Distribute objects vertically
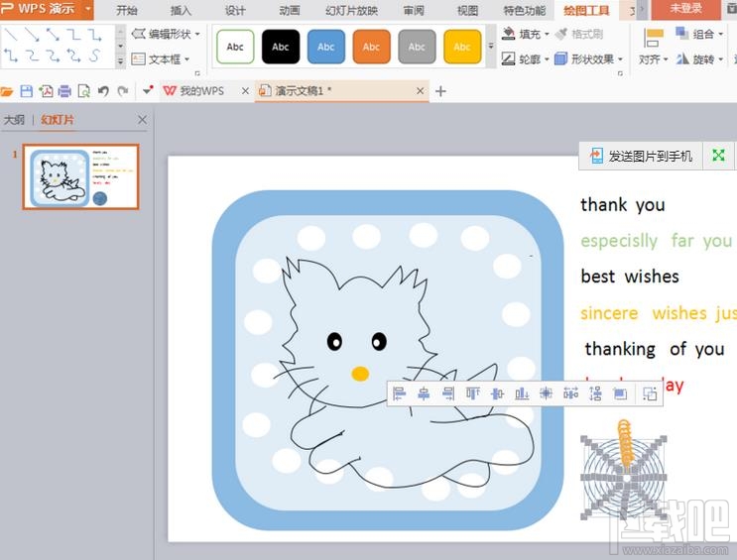 [595, 393]
